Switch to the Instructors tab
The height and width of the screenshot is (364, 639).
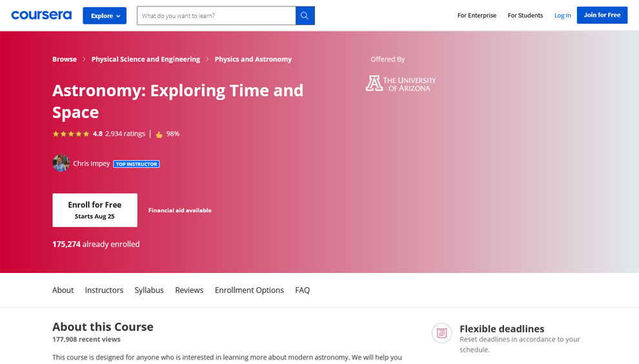click(x=104, y=290)
